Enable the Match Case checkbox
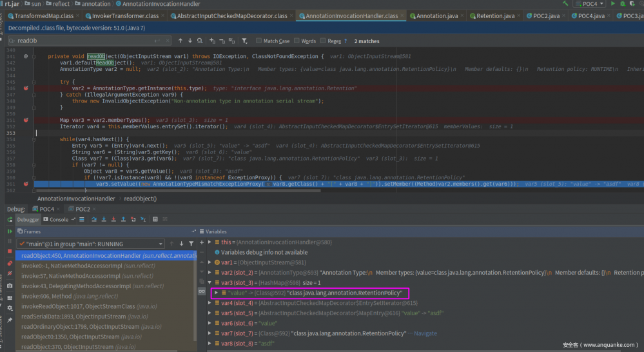644x352 pixels. click(x=259, y=41)
